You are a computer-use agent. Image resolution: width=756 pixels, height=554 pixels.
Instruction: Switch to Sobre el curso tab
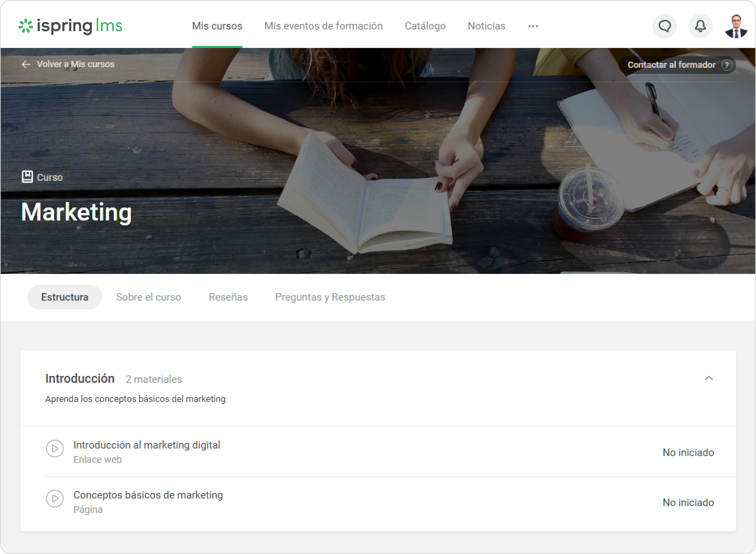148,297
